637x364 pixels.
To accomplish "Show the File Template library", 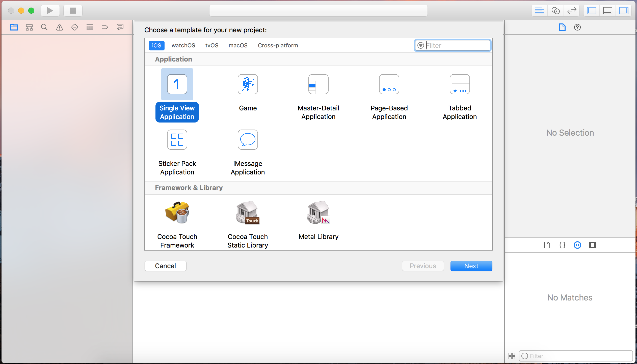I will [x=547, y=245].
